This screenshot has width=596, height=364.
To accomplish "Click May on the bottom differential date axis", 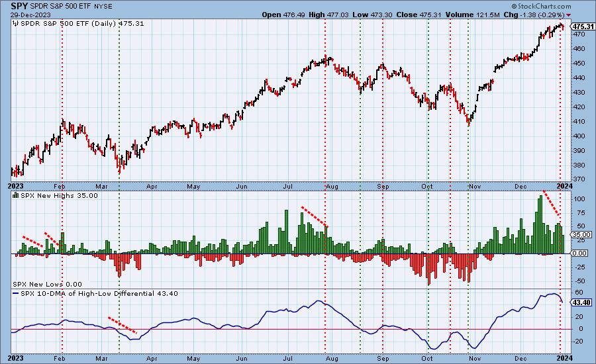I will [193, 359].
